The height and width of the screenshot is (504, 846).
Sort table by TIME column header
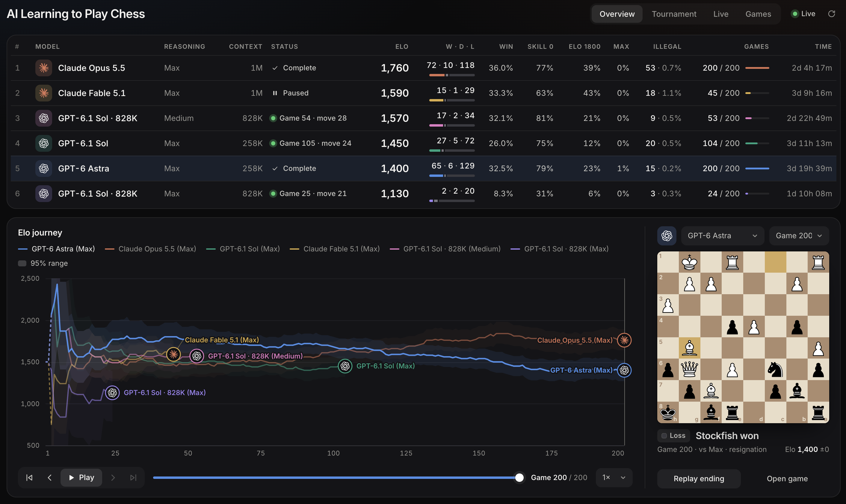tap(823, 46)
